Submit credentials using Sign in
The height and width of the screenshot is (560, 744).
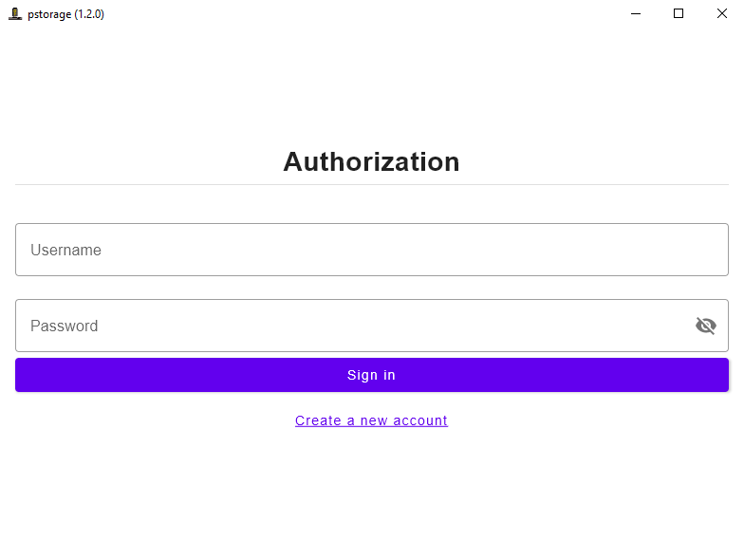(371, 375)
